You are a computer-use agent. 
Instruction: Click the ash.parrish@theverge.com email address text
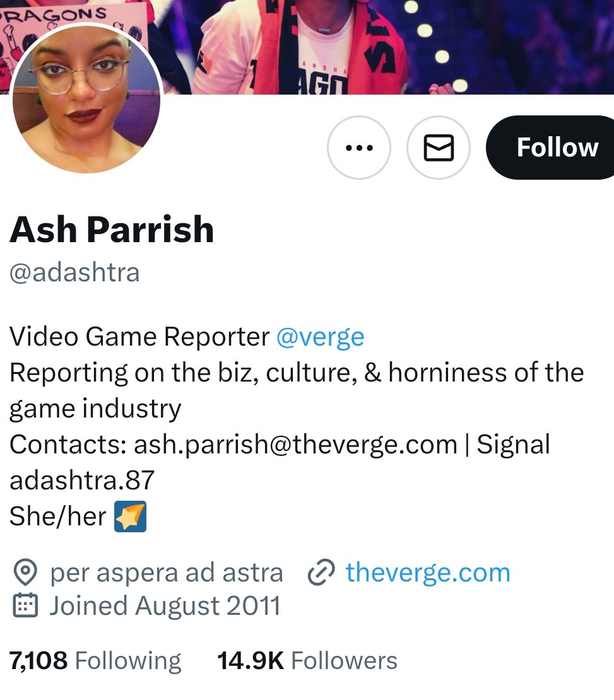296,445
